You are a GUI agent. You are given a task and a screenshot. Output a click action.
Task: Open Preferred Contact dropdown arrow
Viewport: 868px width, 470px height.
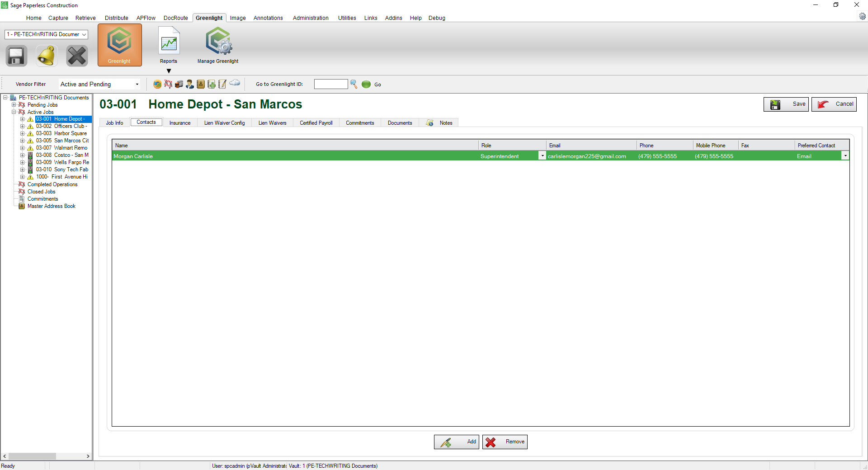point(845,156)
